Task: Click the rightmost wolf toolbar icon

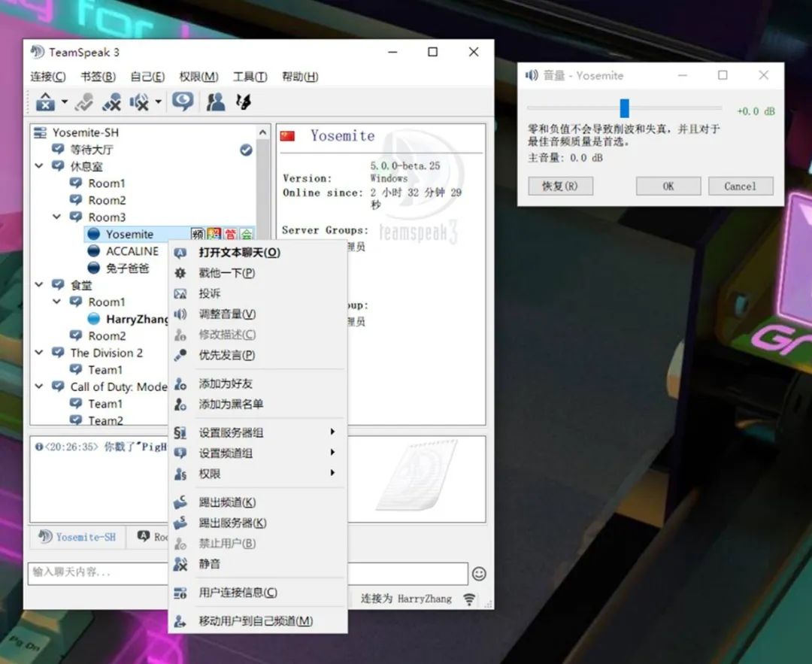Action: pos(242,102)
